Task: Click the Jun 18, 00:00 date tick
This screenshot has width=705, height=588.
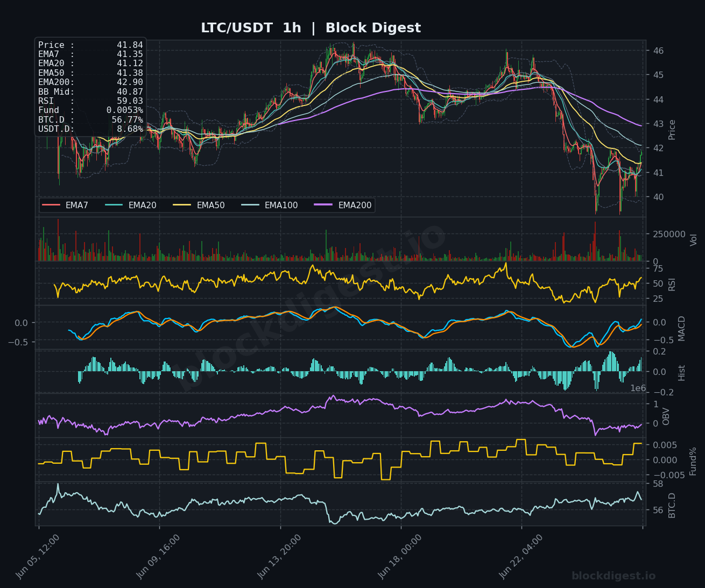Action: [400, 556]
